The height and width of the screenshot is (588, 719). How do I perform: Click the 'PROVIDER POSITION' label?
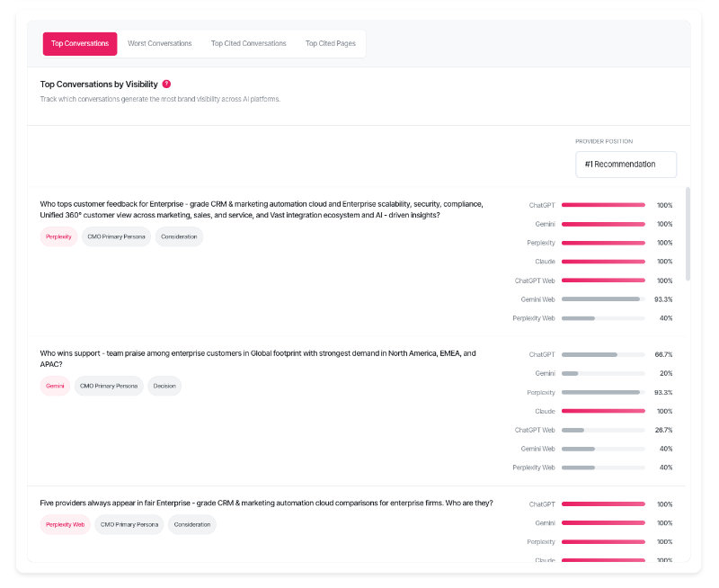[x=604, y=141]
